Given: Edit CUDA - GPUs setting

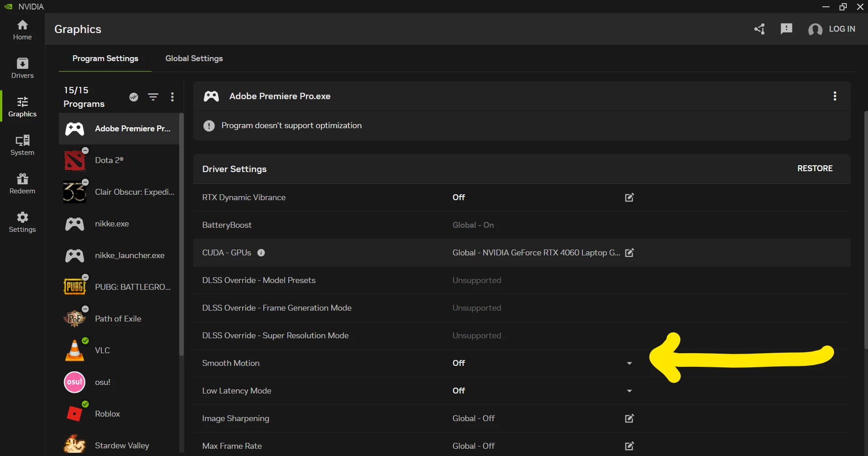Looking at the screenshot, I should click(630, 253).
